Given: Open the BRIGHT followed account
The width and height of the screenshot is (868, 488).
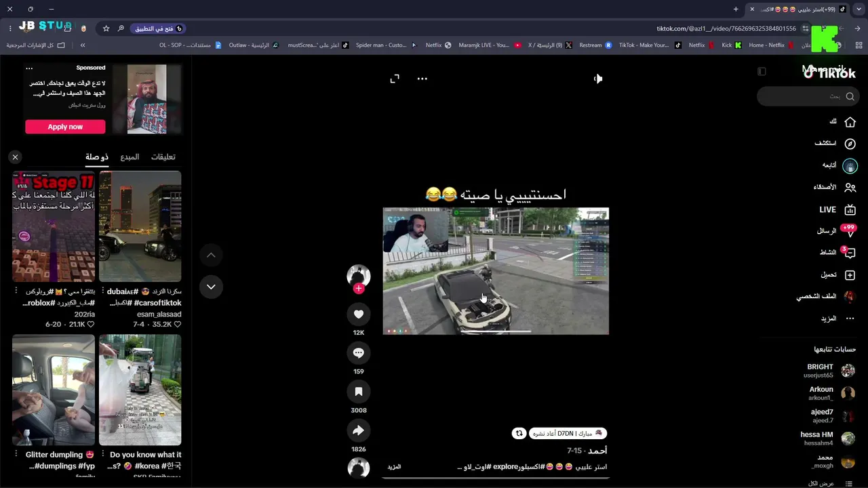Looking at the screenshot, I should click(x=829, y=371).
